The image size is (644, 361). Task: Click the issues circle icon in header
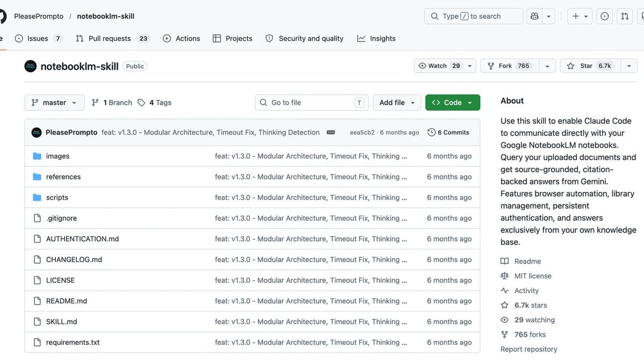tap(605, 16)
